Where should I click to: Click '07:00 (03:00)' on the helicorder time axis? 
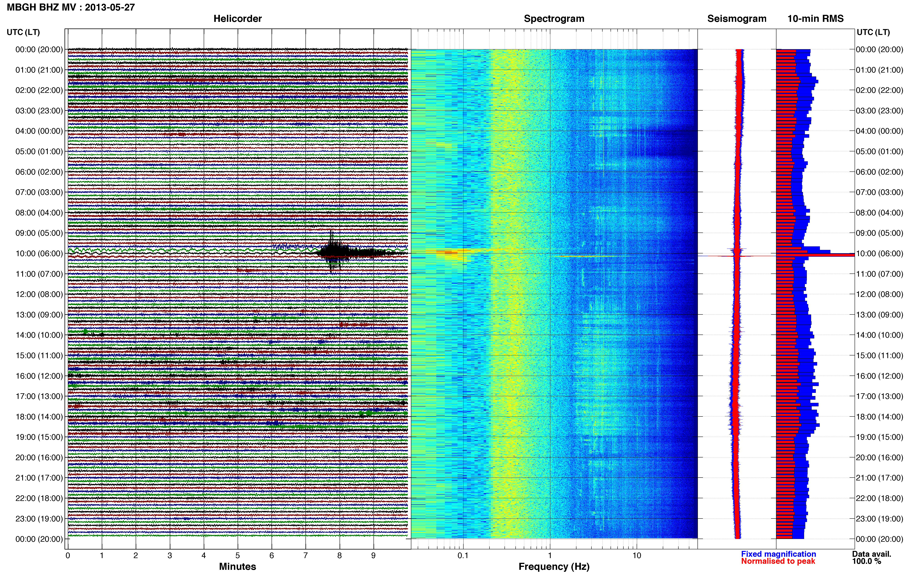39,192
